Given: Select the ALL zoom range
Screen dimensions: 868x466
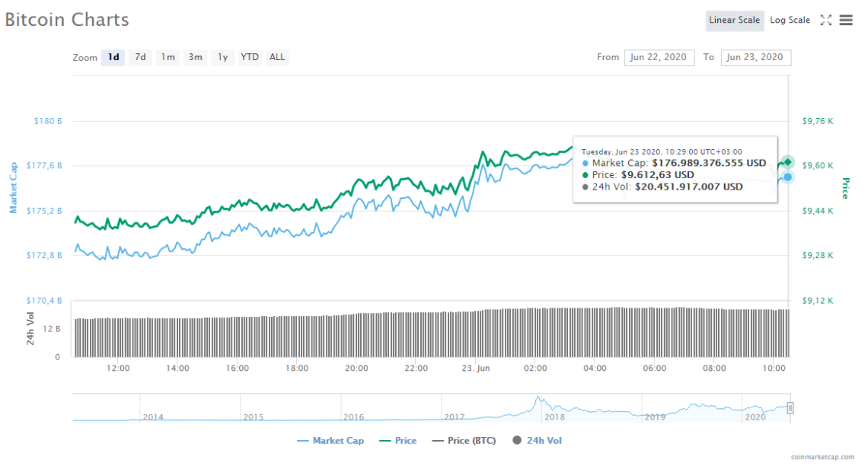Looking at the screenshot, I should click(x=277, y=57).
